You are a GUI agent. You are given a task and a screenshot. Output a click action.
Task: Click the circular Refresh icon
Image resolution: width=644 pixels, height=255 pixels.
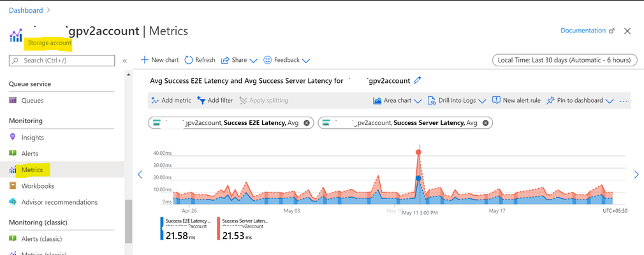click(189, 60)
